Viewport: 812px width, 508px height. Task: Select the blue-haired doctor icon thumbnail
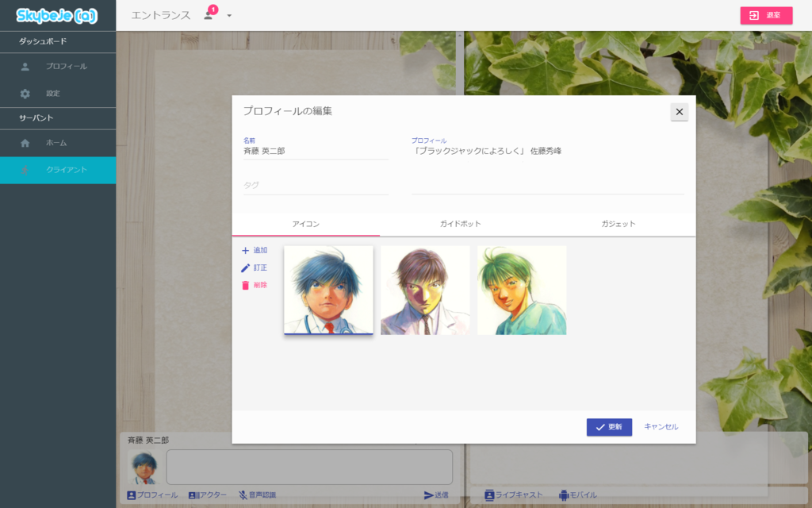click(328, 290)
